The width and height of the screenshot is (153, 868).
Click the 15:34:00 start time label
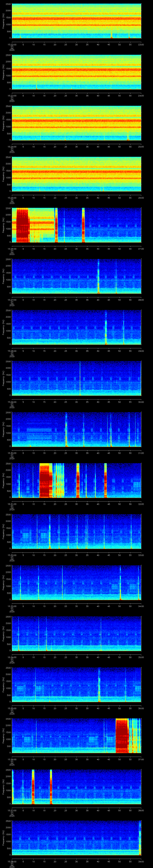click(12, 657)
